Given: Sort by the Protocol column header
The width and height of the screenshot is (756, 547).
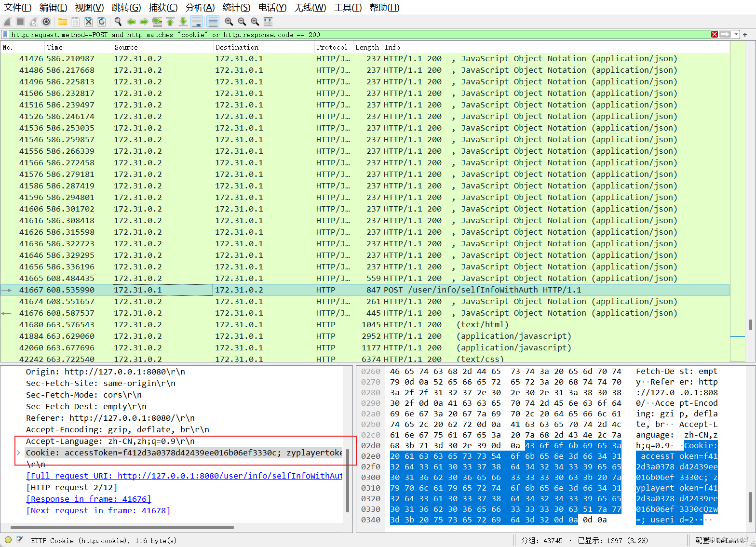Looking at the screenshot, I should point(333,47).
